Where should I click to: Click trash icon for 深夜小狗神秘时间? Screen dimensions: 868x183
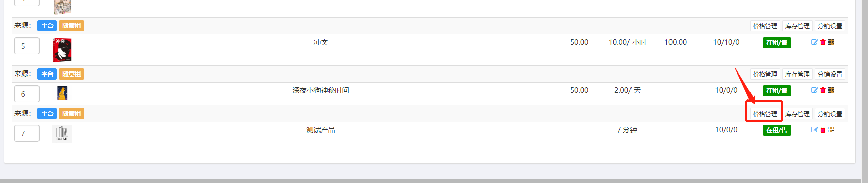pyautogui.click(x=823, y=90)
